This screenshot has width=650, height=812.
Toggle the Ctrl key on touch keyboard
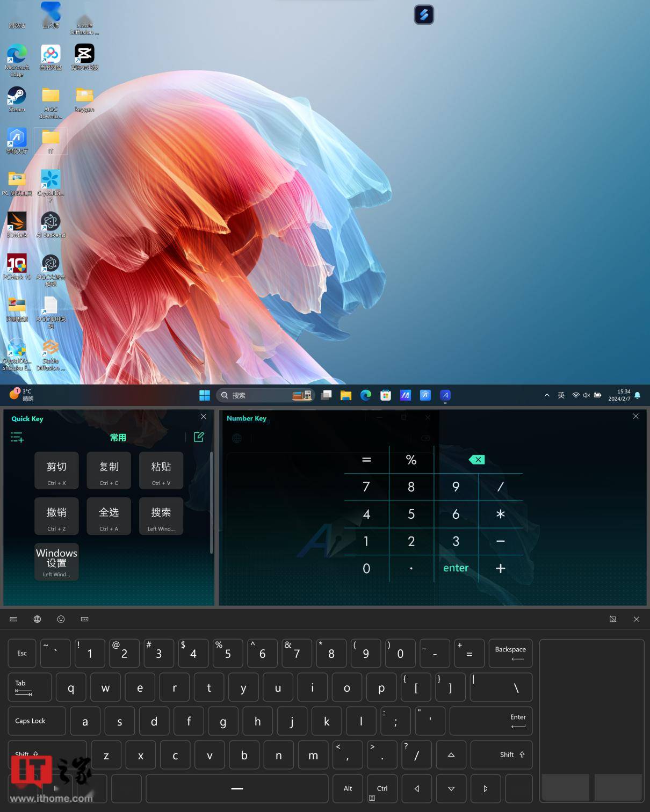coord(382,788)
